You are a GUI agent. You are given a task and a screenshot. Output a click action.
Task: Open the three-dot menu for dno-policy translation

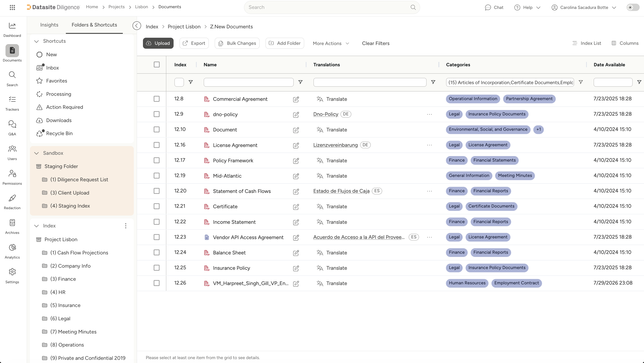coord(429,114)
